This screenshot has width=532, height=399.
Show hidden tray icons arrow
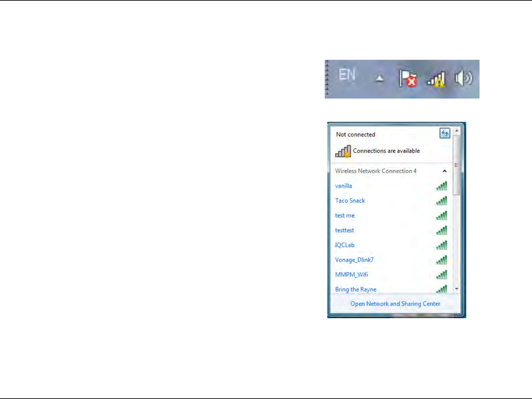pos(379,78)
